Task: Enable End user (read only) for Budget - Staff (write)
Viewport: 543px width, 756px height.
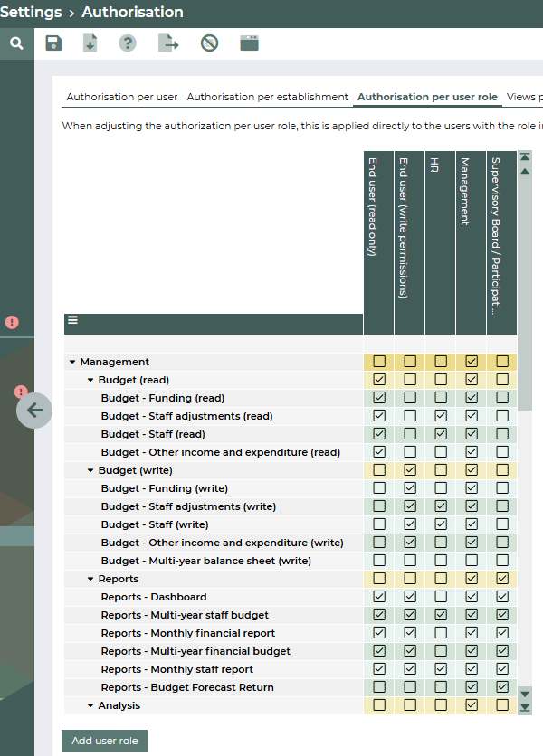Action: tap(379, 524)
